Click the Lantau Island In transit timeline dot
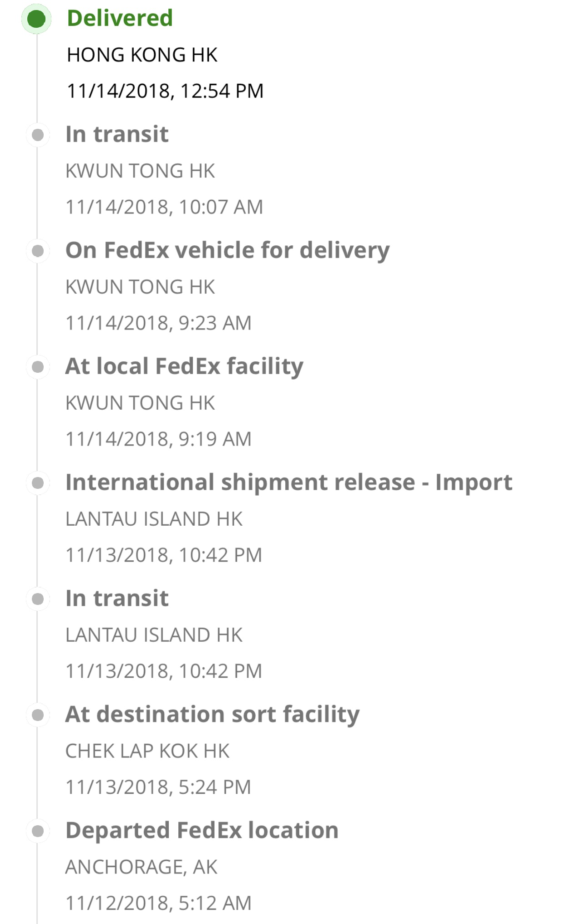Screen dimensions: 565x924 pyautogui.click(x=38, y=599)
